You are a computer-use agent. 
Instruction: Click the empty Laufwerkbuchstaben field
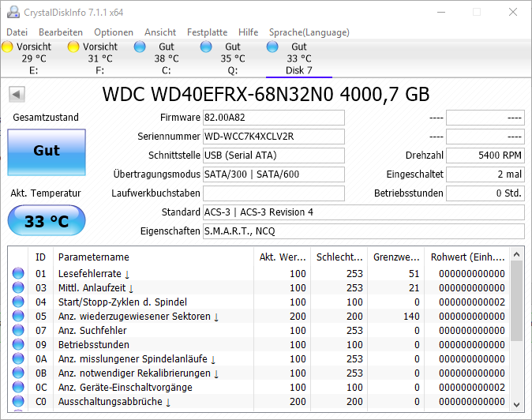tap(274, 193)
